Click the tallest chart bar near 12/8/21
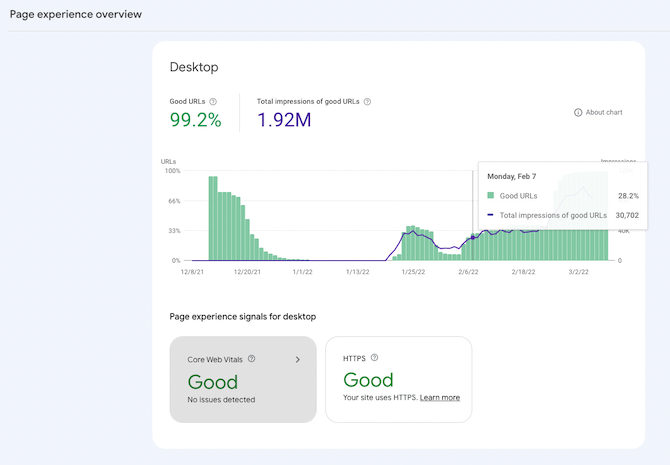The height and width of the screenshot is (465, 670). (x=213, y=217)
